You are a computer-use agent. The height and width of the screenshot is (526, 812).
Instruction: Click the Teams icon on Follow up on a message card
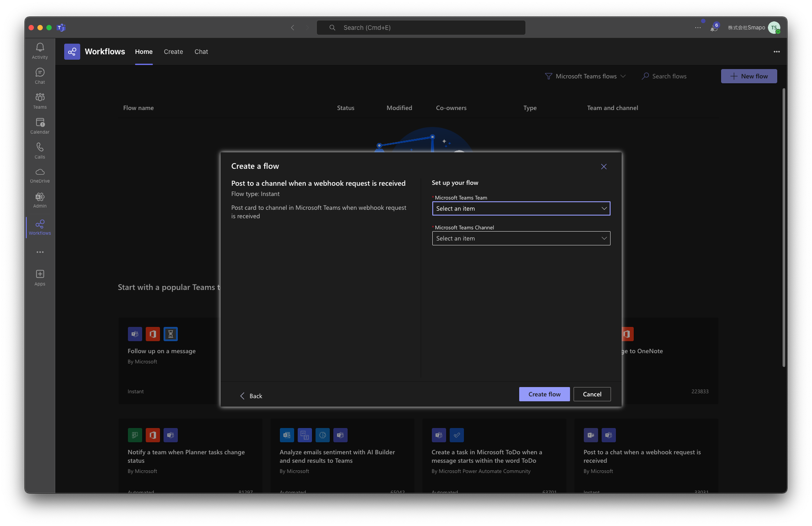pyautogui.click(x=135, y=334)
